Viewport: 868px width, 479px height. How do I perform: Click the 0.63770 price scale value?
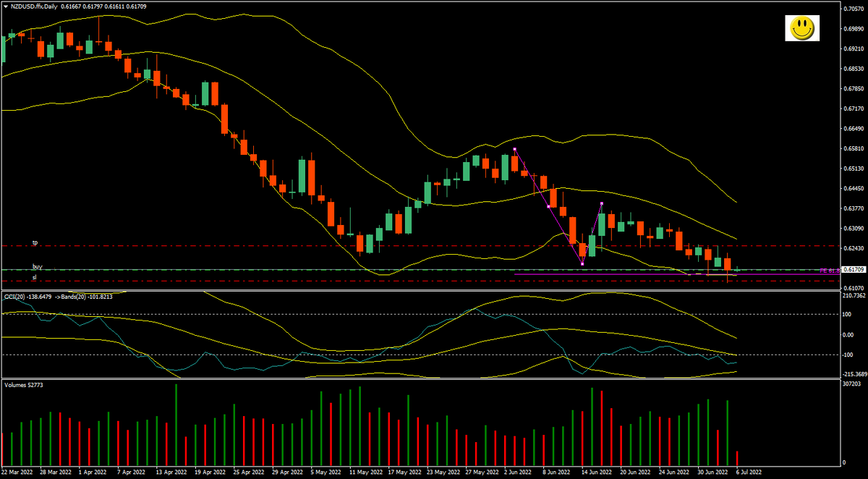tap(854, 208)
